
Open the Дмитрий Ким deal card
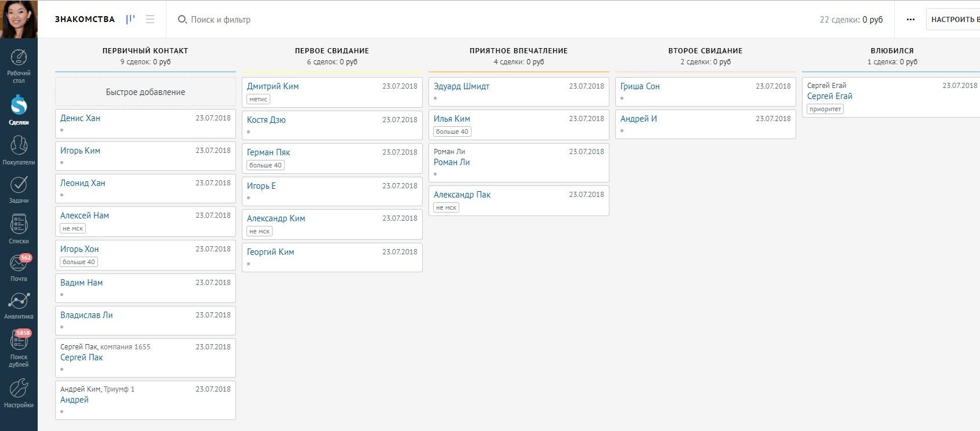point(273,86)
